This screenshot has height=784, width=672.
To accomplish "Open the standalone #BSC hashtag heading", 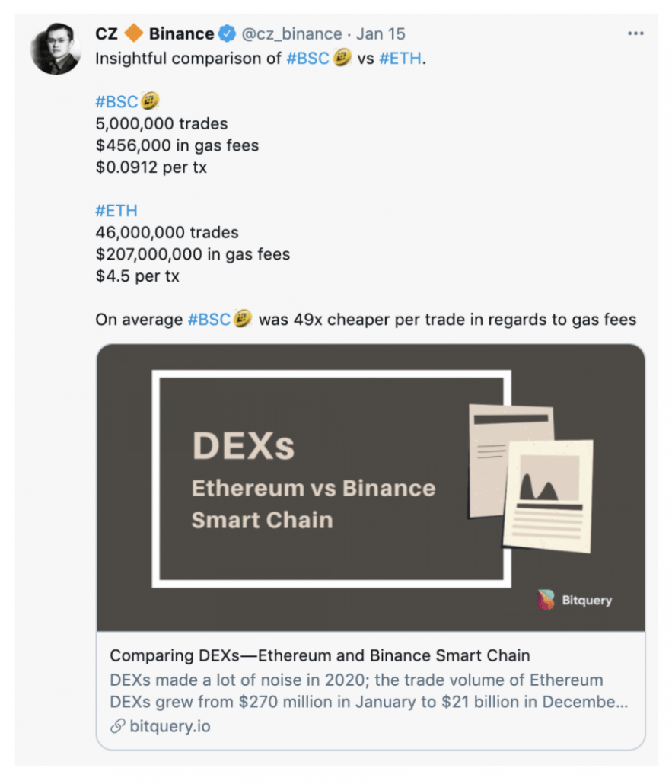I will tap(116, 102).
